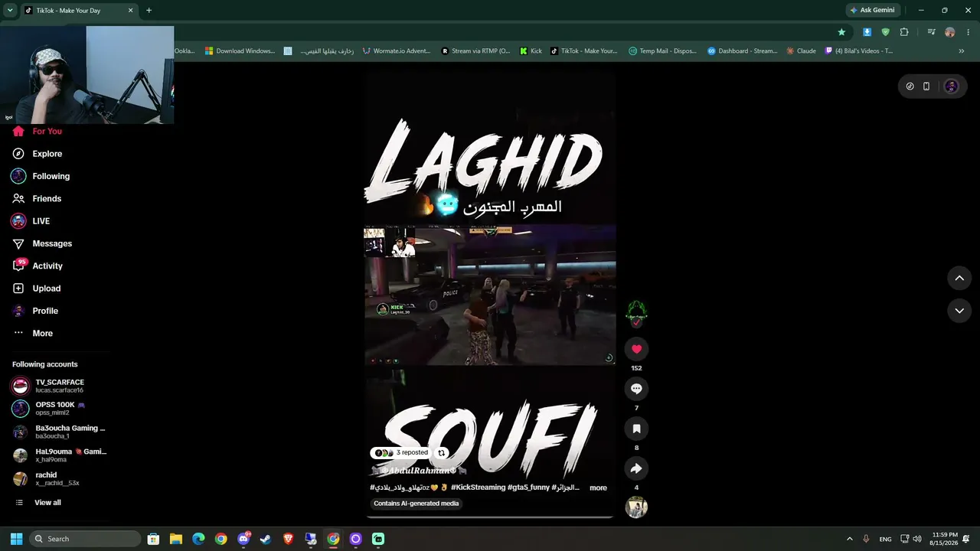Screen dimensions: 980x551
Task: Launch Steam from the taskbar
Action: coord(266,539)
